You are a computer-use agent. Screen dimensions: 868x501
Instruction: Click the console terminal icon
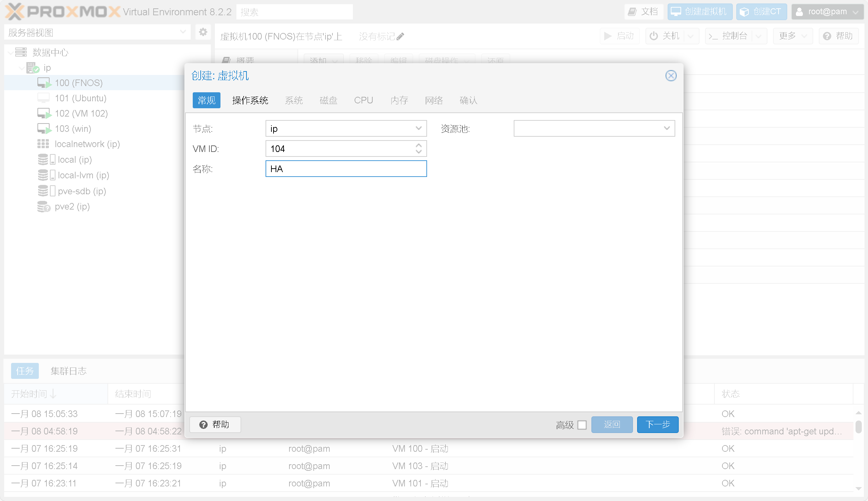[x=713, y=36]
